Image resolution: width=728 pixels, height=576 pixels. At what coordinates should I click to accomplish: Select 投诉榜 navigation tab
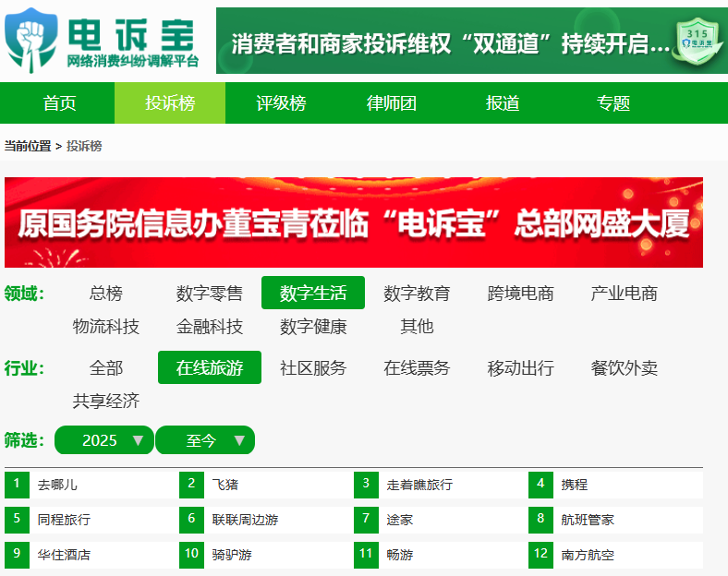tap(170, 103)
